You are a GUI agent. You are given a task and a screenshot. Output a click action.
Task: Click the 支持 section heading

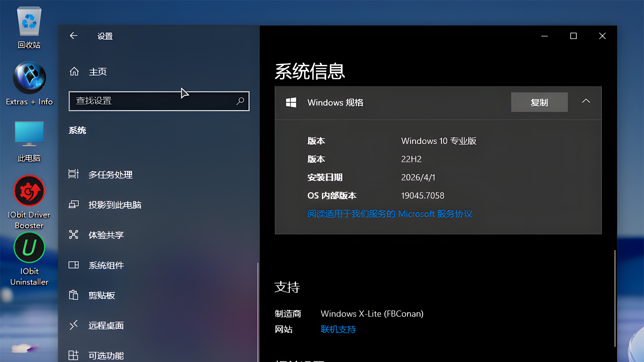tap(287, 287)
